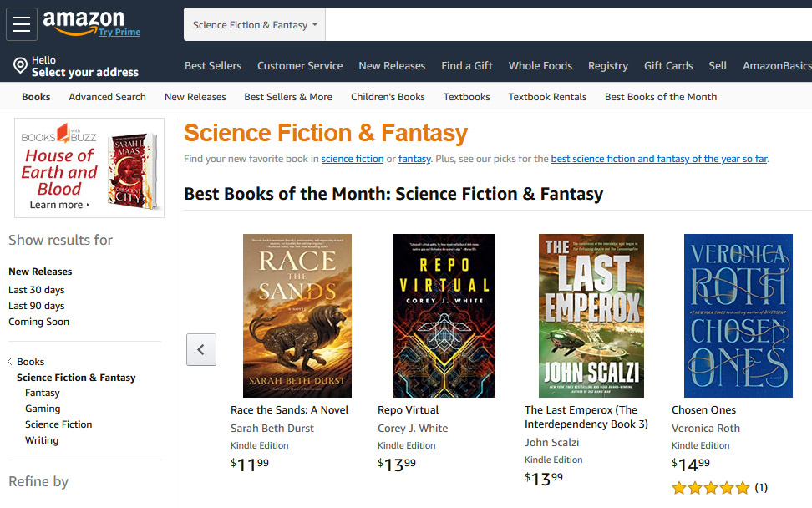Click the location pin address icon

(x=20, y=66)
